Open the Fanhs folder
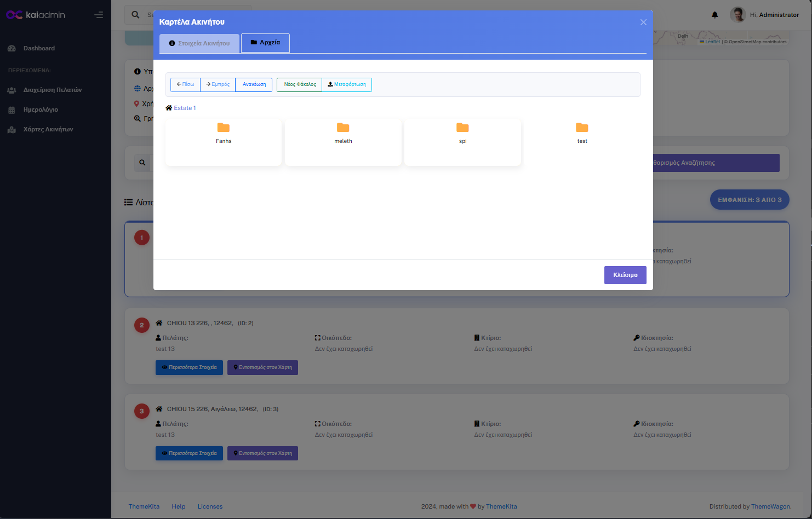The height and width of the screenshot is (519, 812). point(224,133)
